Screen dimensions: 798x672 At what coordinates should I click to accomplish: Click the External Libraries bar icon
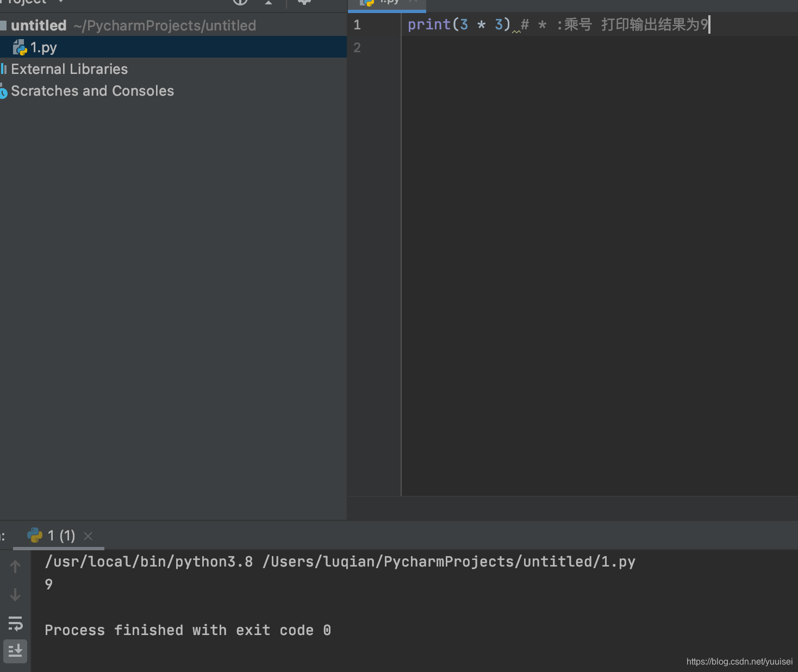click(3, 69)
